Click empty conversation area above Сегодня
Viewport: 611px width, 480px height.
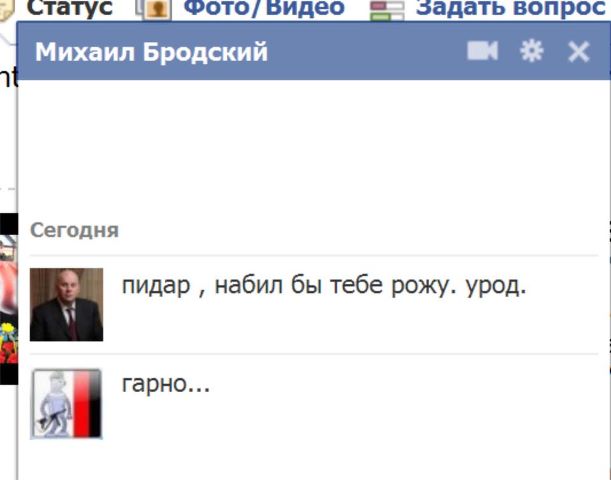pos(314,148)
